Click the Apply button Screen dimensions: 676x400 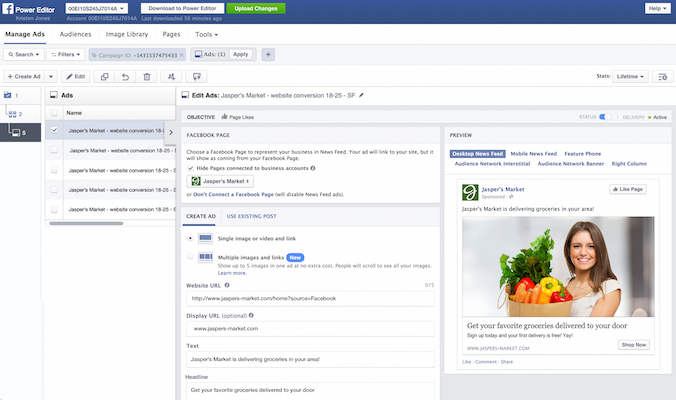pyautogui.click(x=241, y=54)
